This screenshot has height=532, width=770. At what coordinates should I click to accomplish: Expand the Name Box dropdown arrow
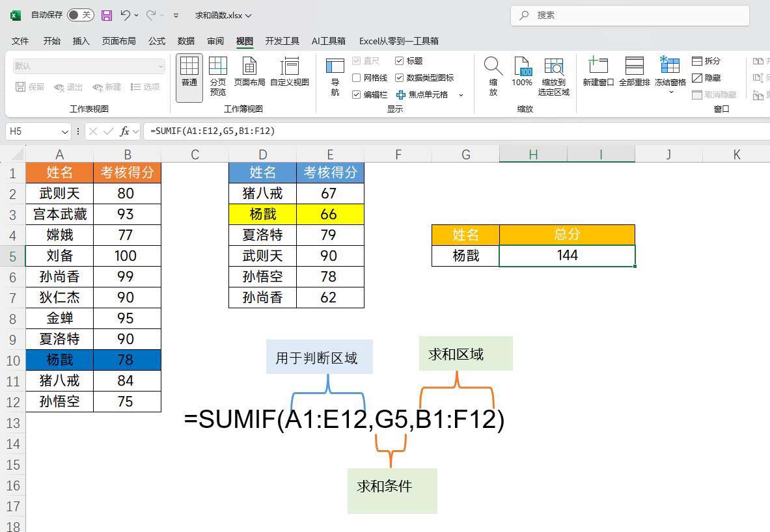click(65, 131)
